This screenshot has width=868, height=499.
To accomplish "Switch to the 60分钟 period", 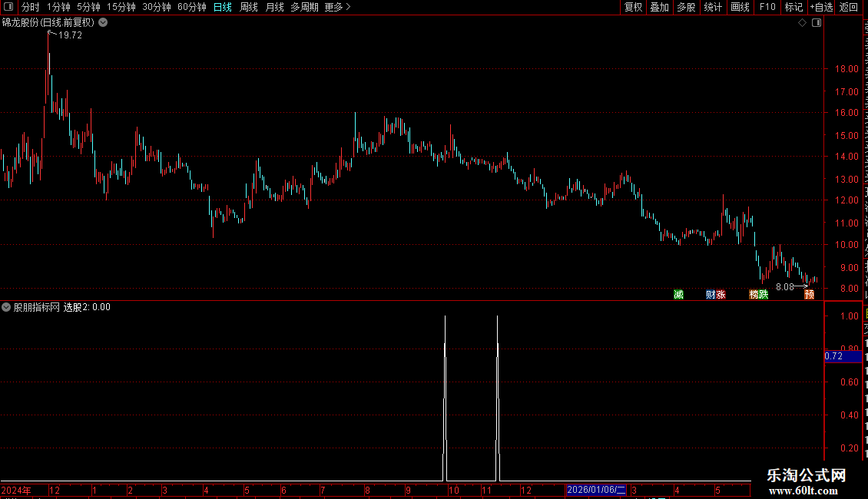I will (x=192, y=7).
